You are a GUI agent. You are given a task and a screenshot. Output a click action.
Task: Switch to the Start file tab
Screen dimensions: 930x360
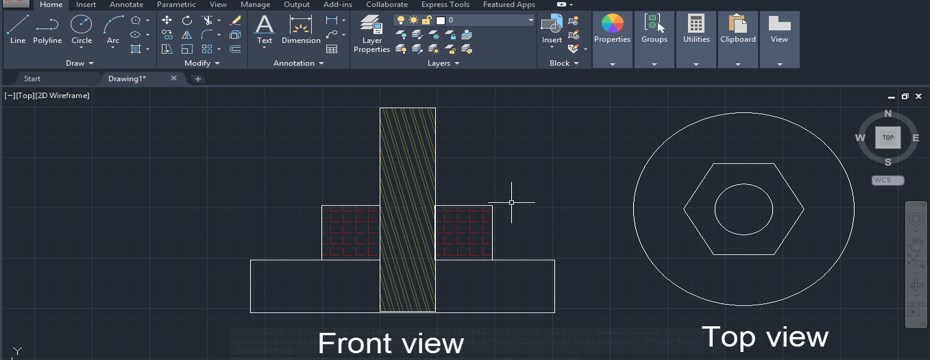32,78
